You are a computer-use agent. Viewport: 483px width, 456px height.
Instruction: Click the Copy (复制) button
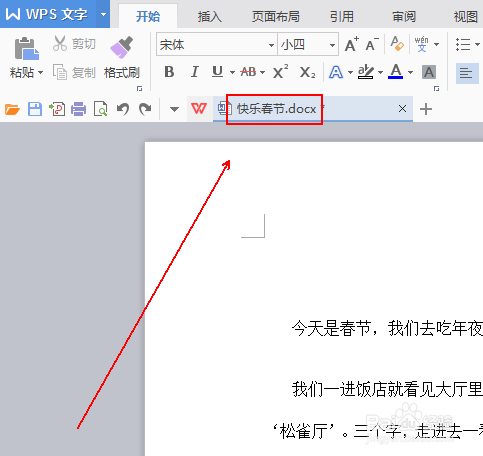[x=74, y=72]
